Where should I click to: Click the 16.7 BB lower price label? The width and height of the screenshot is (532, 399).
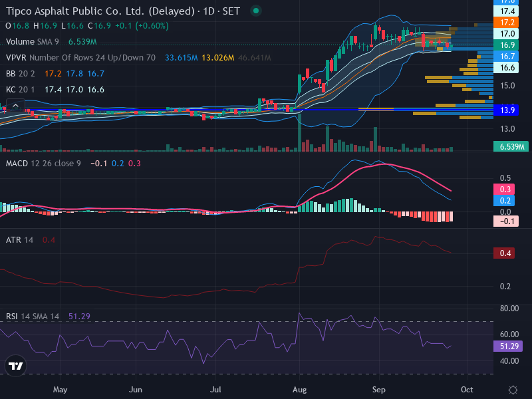pyautogui.click(x=506, y=57)
